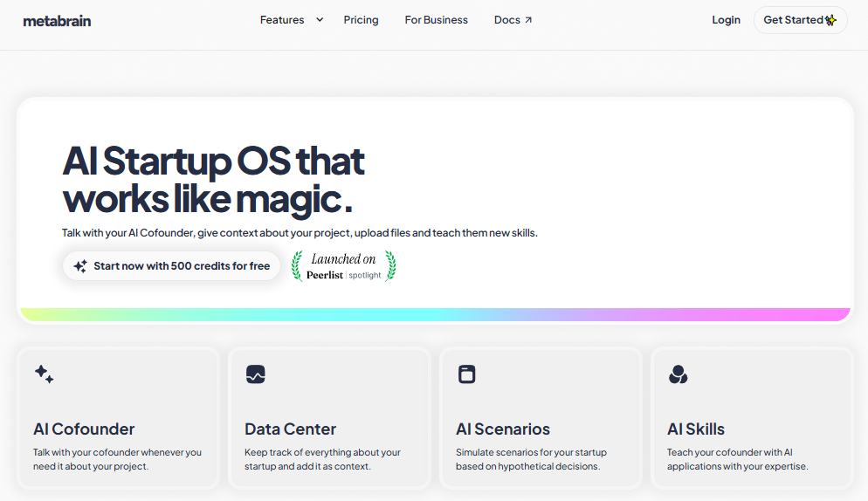Open the Launched on Peerlist badge
The height and width of the screenshot is (501, 868).
tap(344, 266)
